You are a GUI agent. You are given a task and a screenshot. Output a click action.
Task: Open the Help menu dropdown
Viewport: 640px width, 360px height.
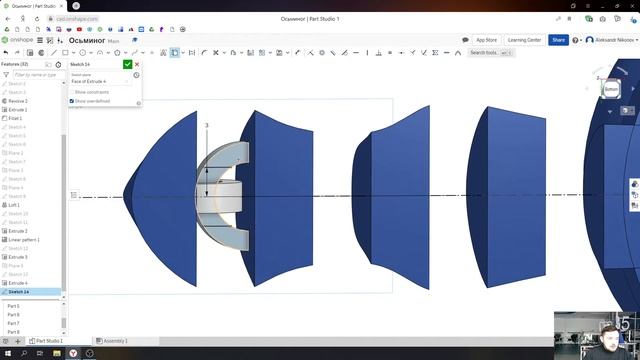(577, 40)
